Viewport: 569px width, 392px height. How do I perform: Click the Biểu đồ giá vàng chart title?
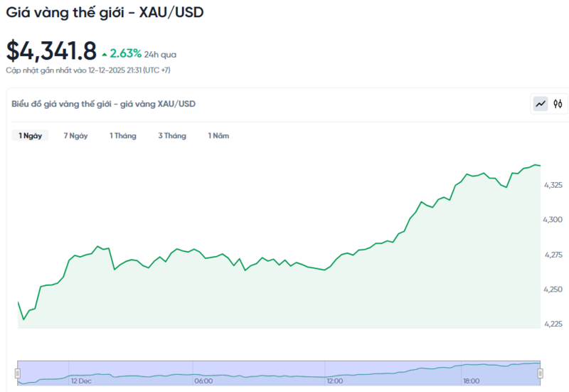[103, 104]
